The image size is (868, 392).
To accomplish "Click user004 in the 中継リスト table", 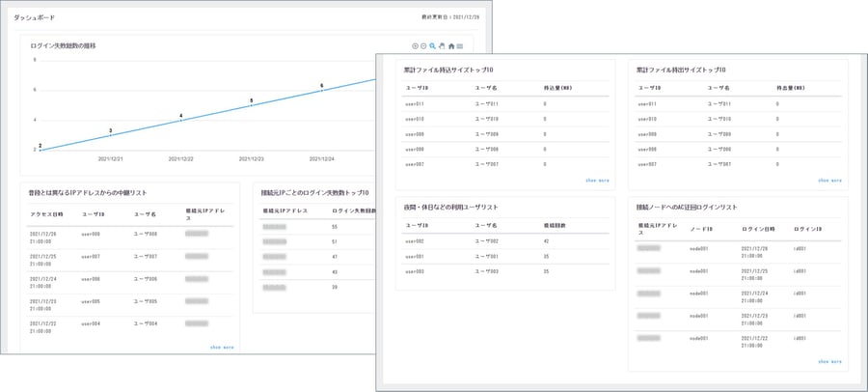I will (91, 323).
